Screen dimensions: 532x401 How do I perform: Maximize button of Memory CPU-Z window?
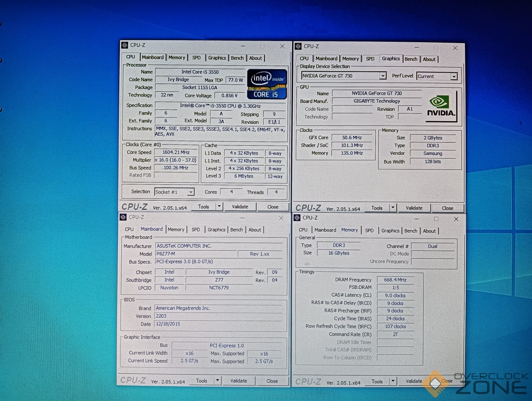pos(436,219)
